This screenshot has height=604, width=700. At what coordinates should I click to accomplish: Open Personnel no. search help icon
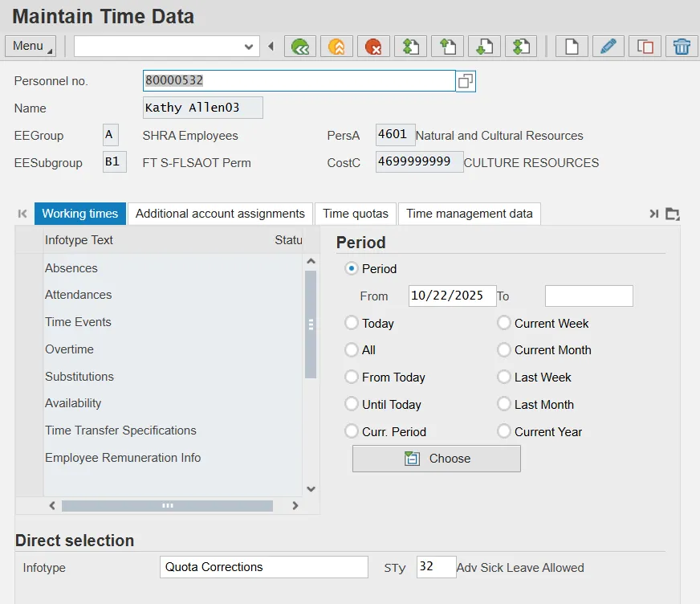(466, 81)
